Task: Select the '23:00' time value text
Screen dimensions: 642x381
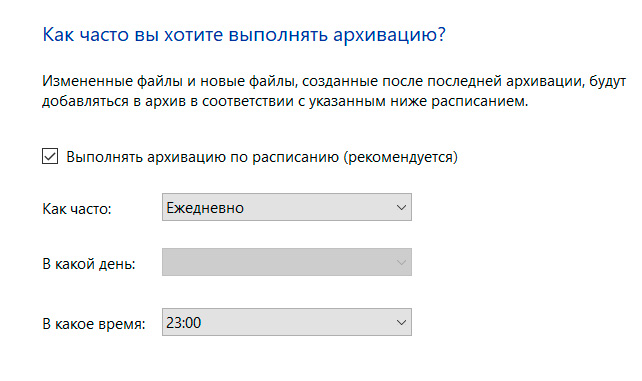Action: (184, 323)
